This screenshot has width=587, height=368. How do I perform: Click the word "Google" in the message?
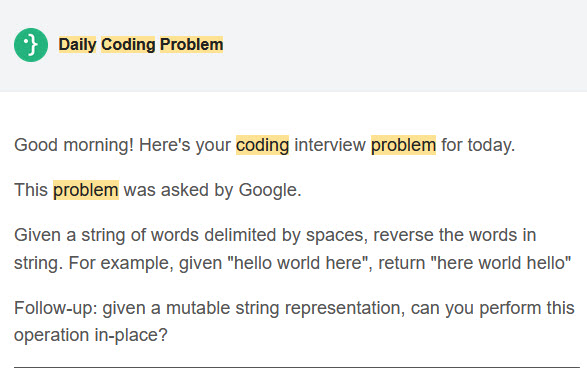point(268,190)
